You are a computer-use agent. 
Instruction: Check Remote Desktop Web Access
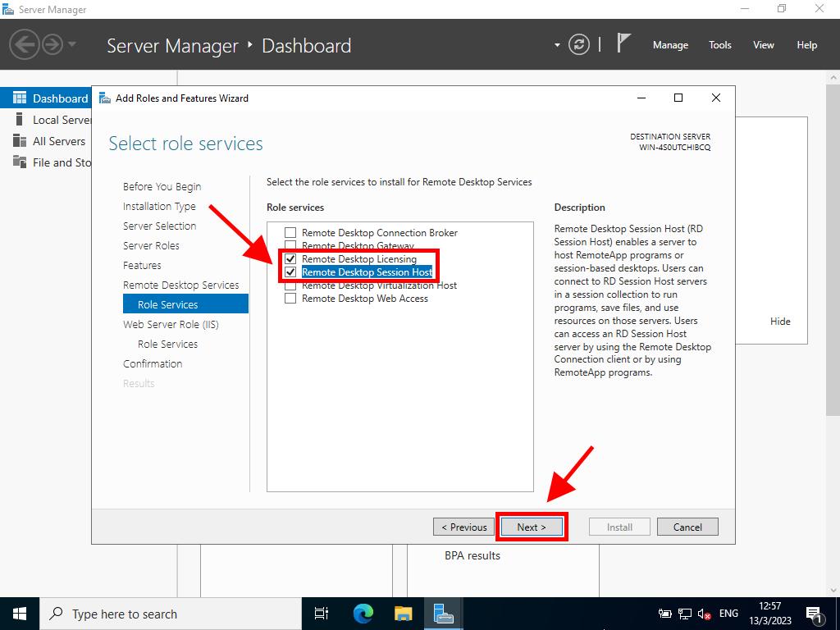tap(290, 299)
